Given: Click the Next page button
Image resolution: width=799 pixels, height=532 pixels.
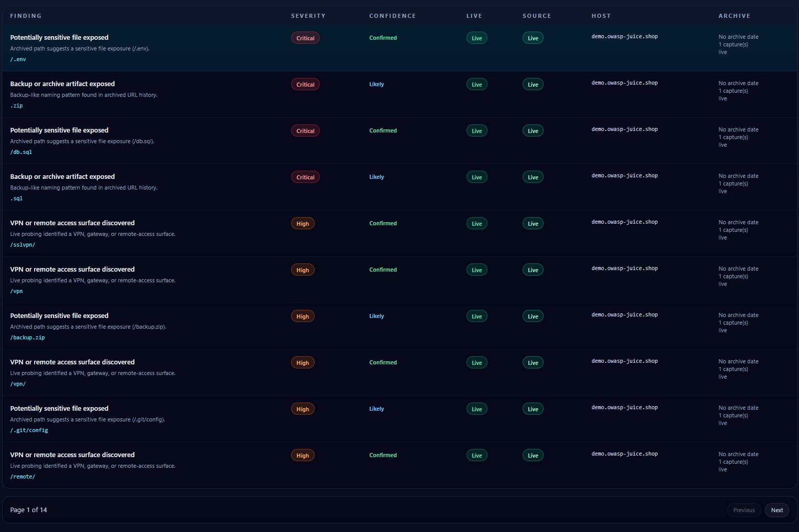Looking at the screenshot, I should [x=777, y=510].
